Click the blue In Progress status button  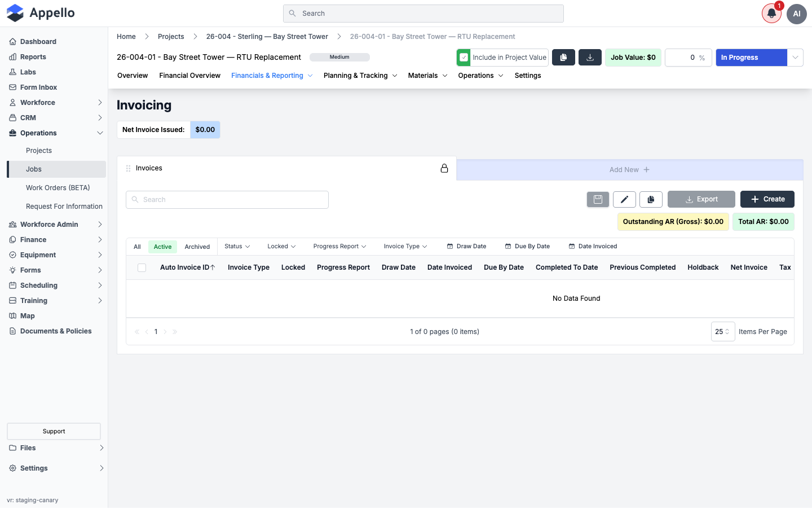751,58
